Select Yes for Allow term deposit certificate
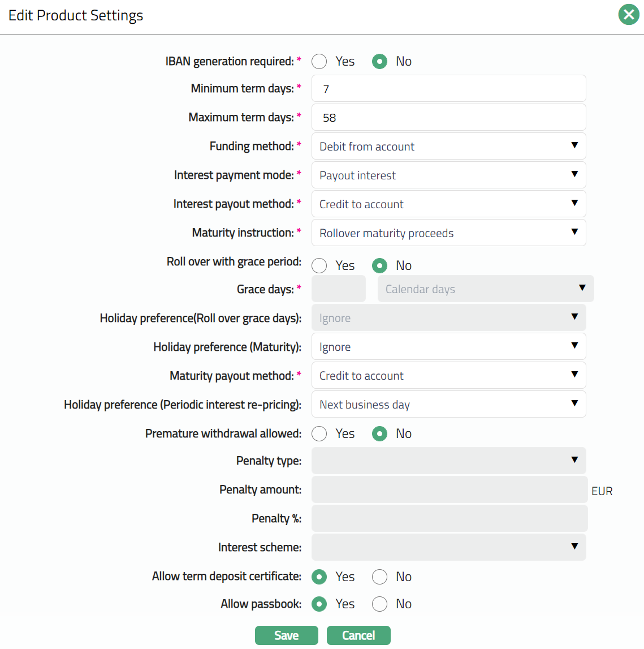This screenshot has width=644, height=649. coord(319,577)
